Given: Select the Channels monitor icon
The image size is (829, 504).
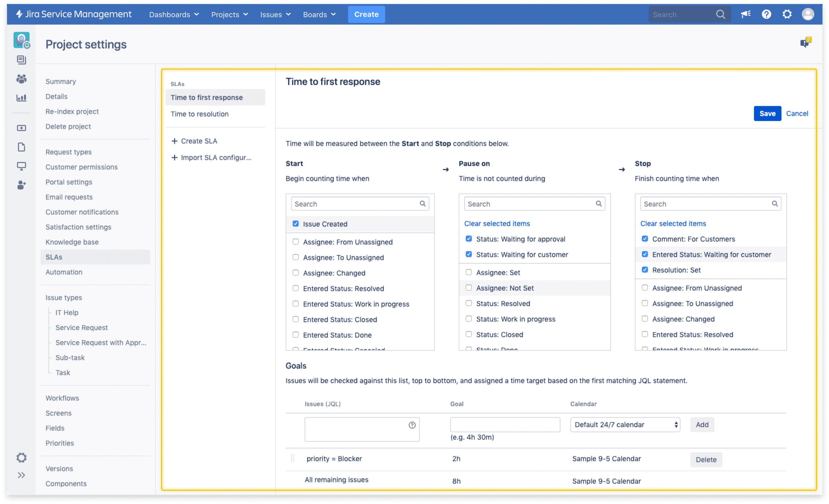Looking at the screenshot, I should point(21,166).
